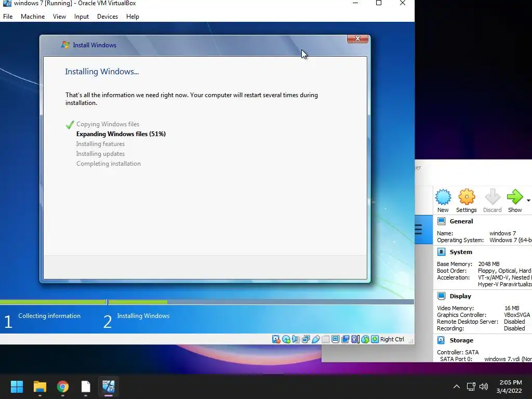Open File Explorer from the taskbar
Screen dimensions: 532x399
click(39, 387)
